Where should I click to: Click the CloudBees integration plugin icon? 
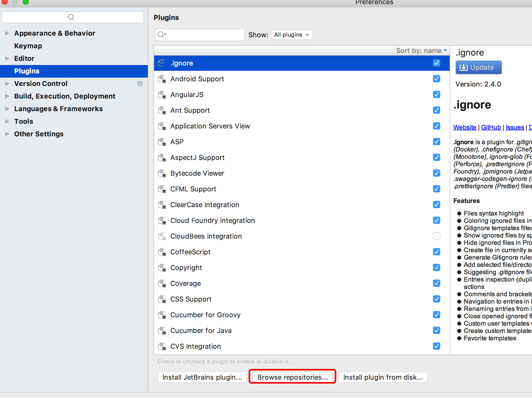click(162, 236)
